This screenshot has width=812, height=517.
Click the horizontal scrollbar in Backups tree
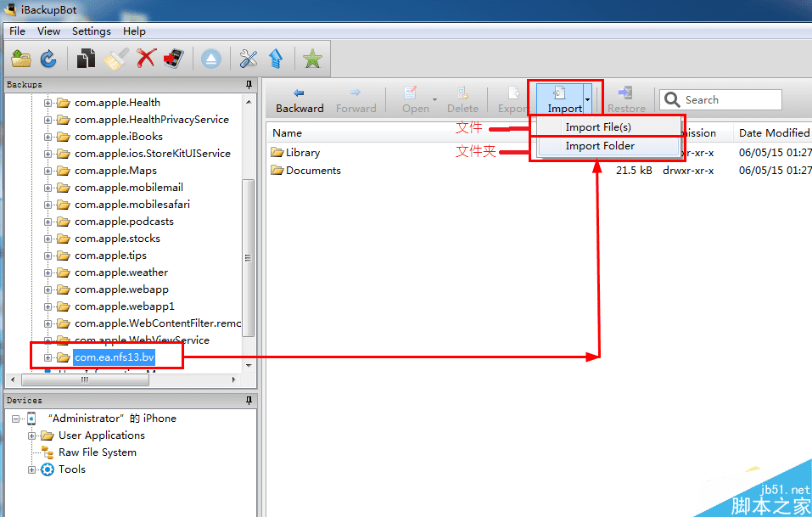(86, 379)
